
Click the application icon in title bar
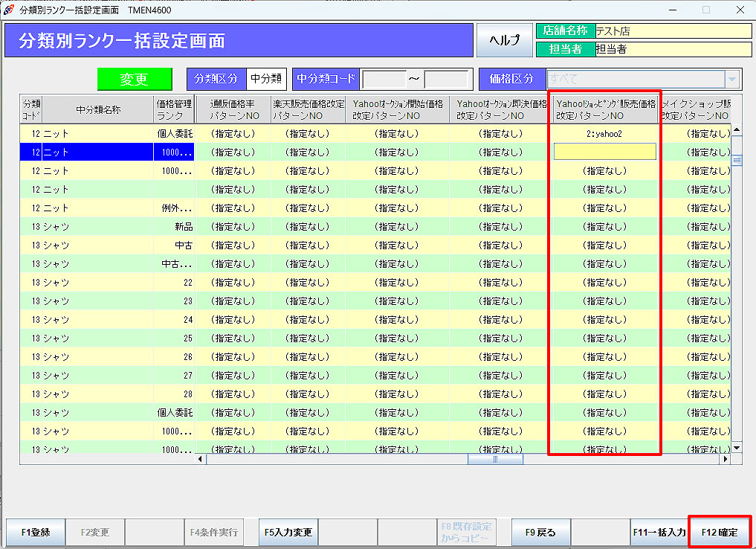click(9, 10)
